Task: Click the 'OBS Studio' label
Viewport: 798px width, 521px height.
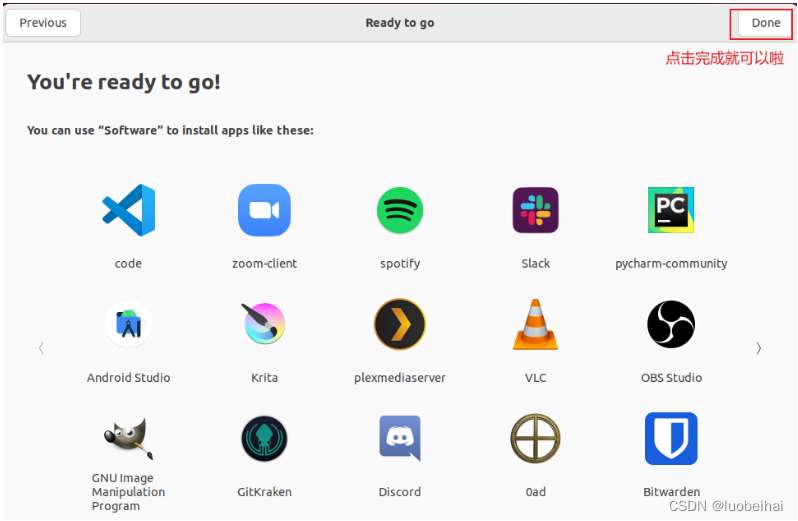Action: [x=671, y=378]
